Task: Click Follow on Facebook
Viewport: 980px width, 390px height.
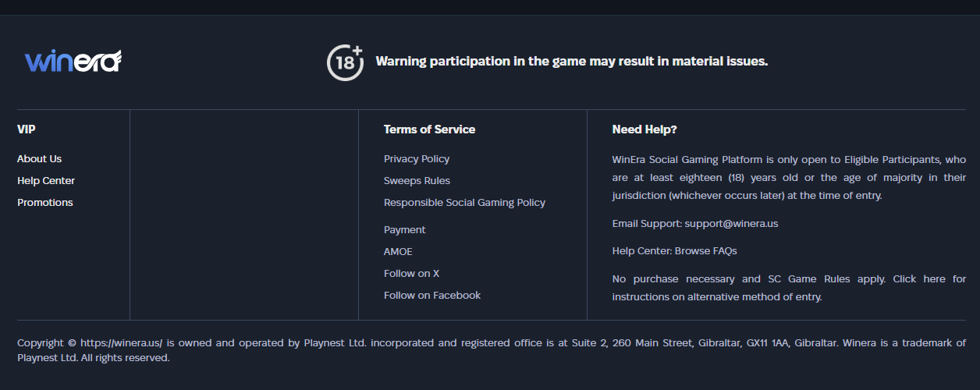Action: click(432, 296)
